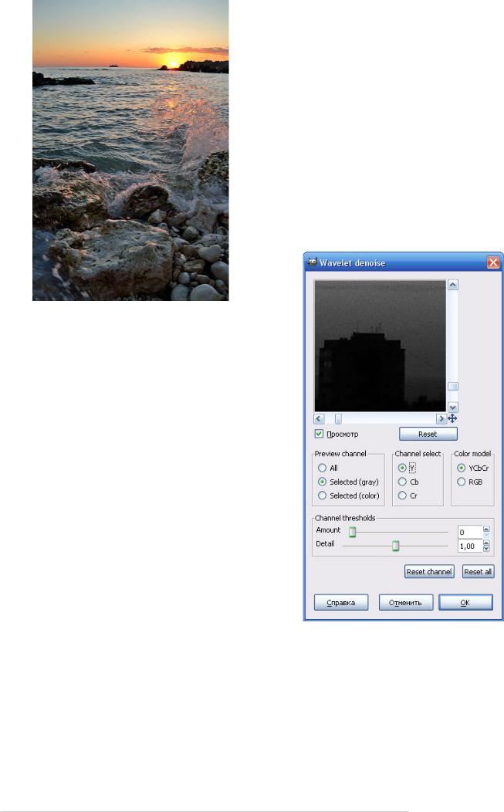Screen dimensions: 504x812
Task: Toggle the Просмотр preview checkbox
Action: pyautogui.click(x=319, y=434)
